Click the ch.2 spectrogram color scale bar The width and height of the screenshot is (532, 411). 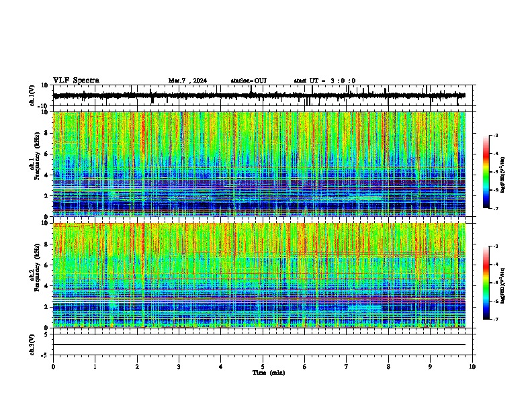[x=486, y=283]
